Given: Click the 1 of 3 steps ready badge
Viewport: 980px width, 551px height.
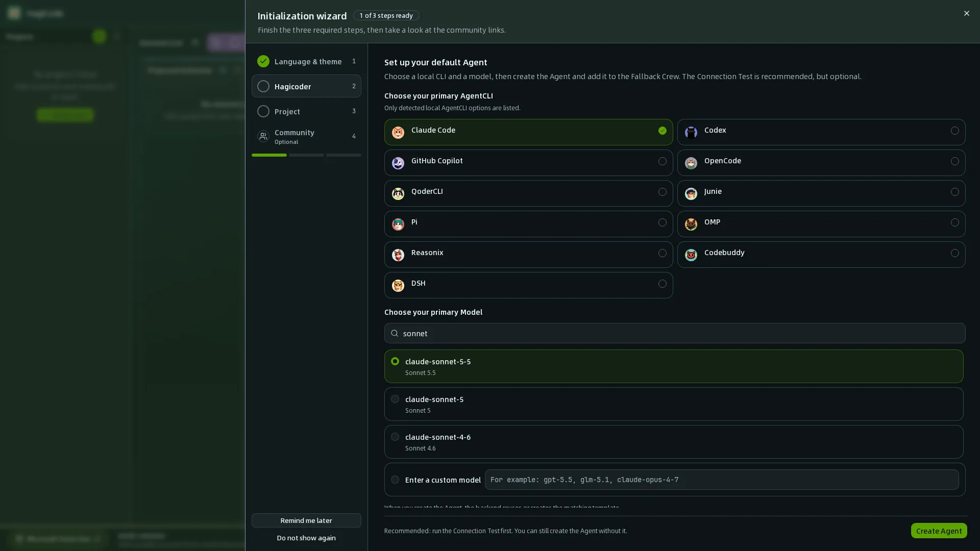Looking at the screenshot, I should pyautogui.click(x=386, y=15).
